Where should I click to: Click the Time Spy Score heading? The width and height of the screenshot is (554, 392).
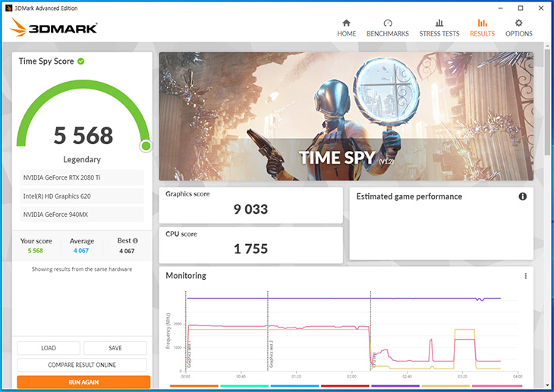[x=46, y=61]
